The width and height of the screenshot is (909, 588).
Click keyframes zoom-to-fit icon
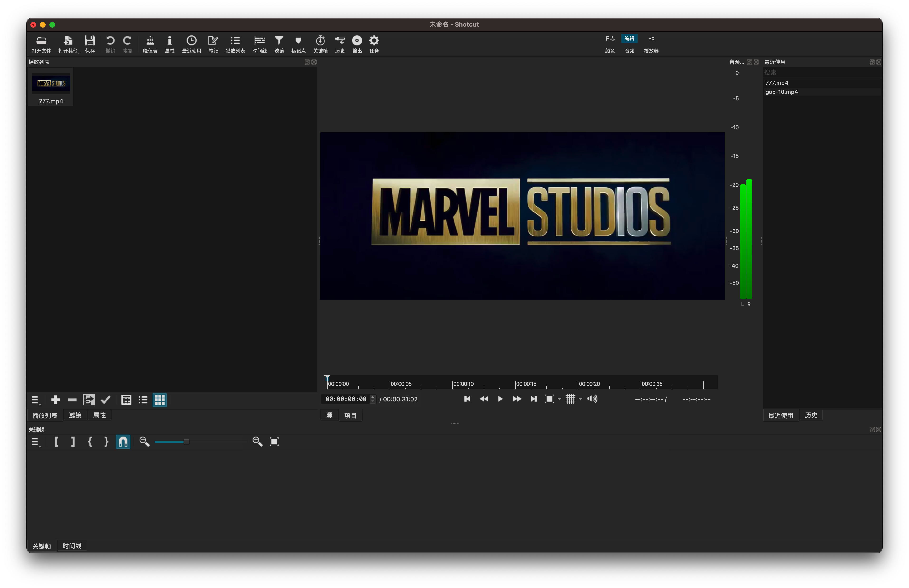pos(274,442)
